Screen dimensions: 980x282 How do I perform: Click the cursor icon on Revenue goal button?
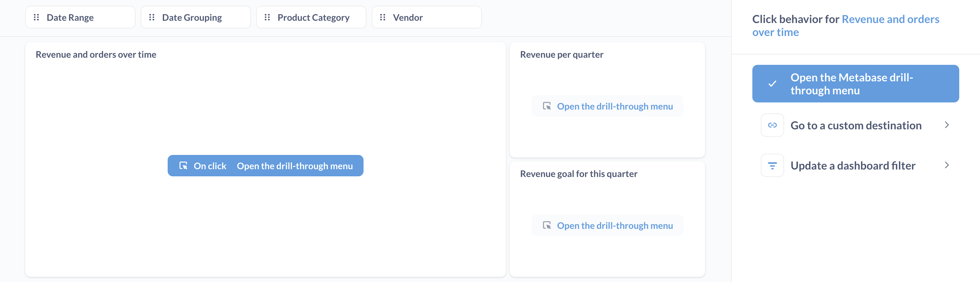[x=547, y=225]
